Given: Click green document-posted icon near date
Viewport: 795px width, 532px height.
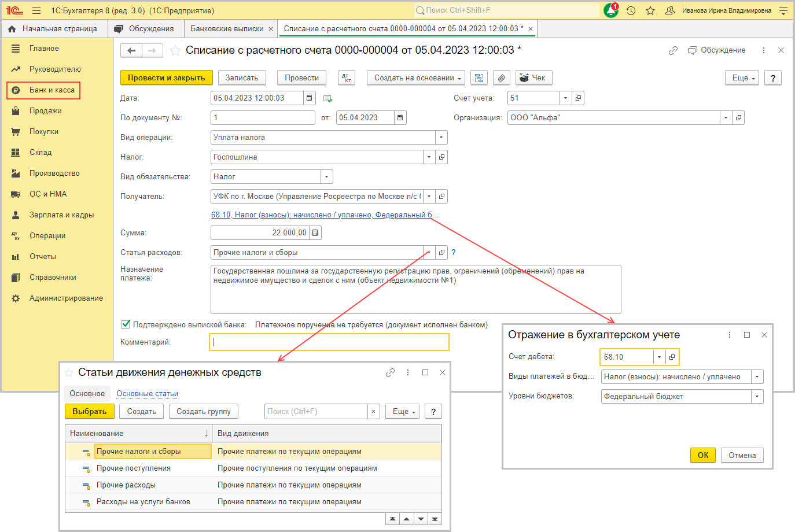Looking at the screenshot, I should click(x=327, y=99).
